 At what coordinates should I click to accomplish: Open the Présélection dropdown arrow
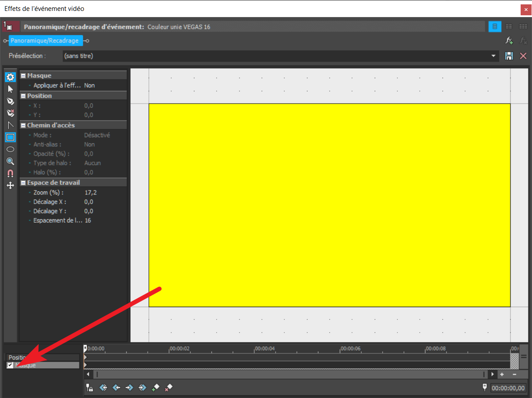tap(494, 56)
